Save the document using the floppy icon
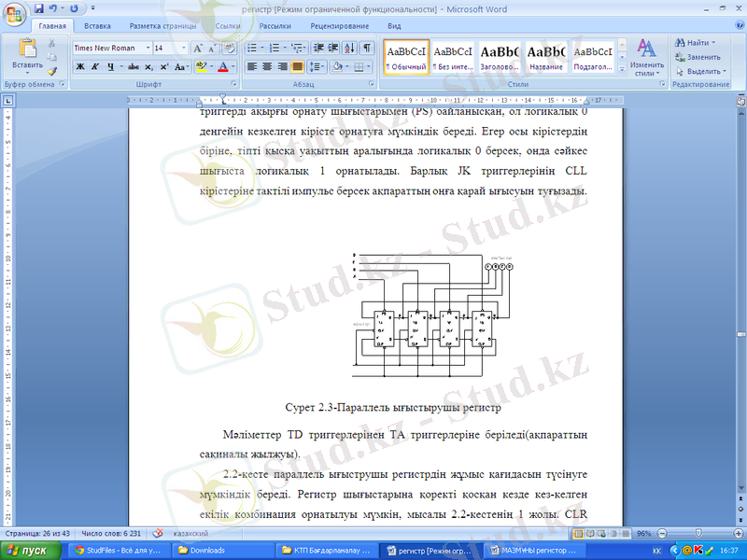 39,7
